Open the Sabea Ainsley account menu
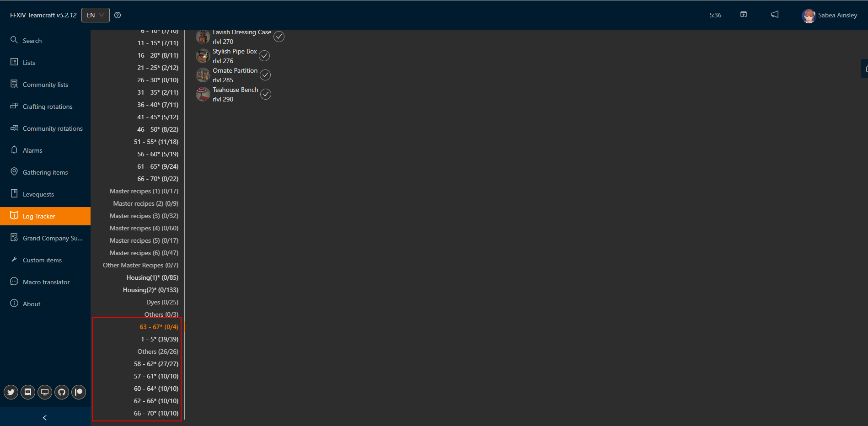This screenshot has width=868, height=426. point(830,15)
